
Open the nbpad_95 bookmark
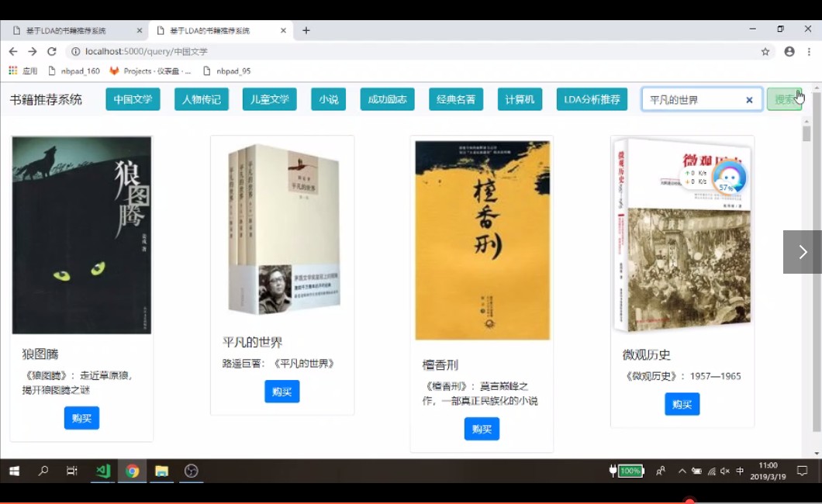coord(227,71)
